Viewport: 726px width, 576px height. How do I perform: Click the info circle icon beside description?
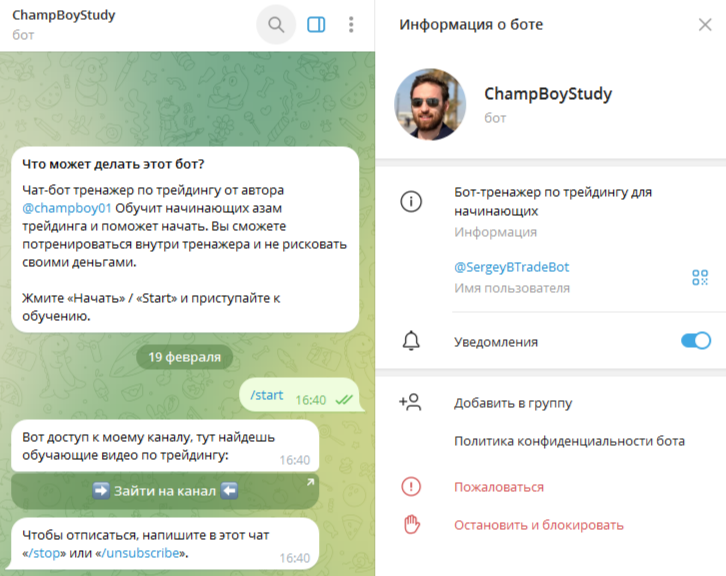411,201
